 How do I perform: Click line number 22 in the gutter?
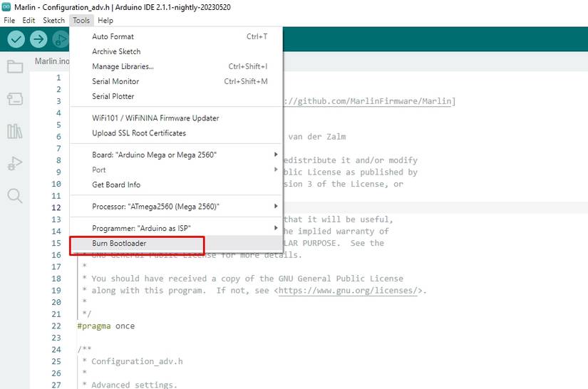pos(56,326)
